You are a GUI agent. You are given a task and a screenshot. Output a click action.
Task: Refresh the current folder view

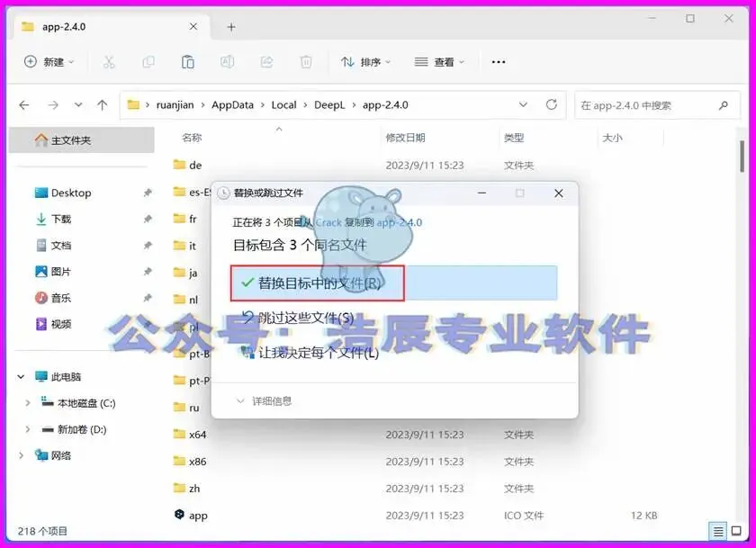[552, 104]
